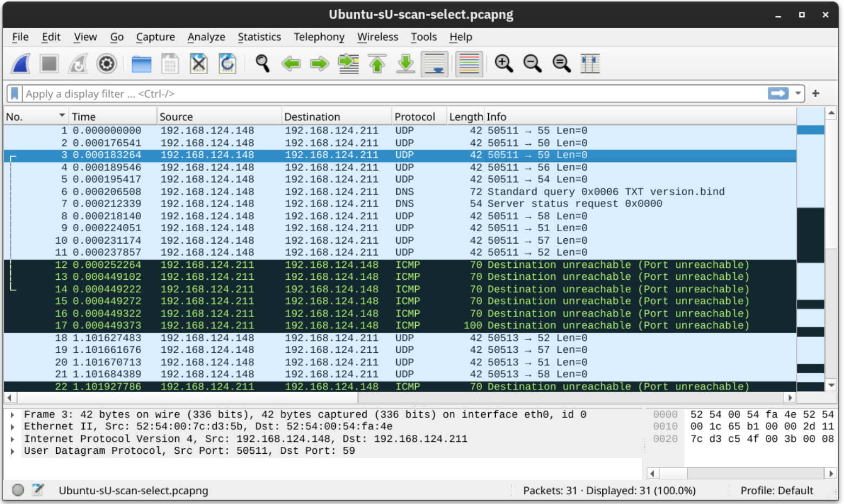Open the Wireless menu

point(377,37)
